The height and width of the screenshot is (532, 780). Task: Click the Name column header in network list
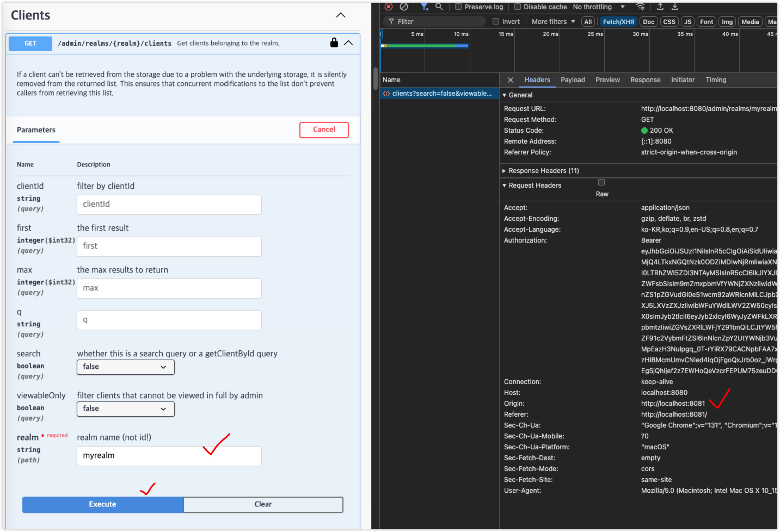coord(439,80)
